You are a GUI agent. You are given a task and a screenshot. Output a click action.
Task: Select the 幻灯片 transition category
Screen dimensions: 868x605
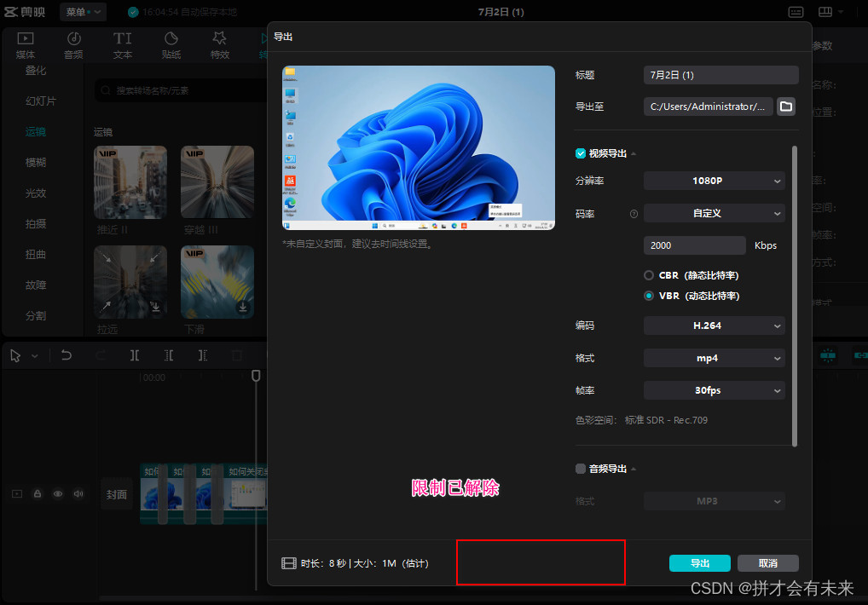click(x=40, y=101)
